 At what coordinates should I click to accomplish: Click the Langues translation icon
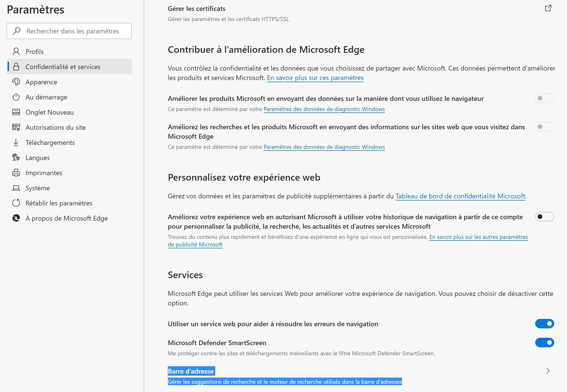click(16, 158)
